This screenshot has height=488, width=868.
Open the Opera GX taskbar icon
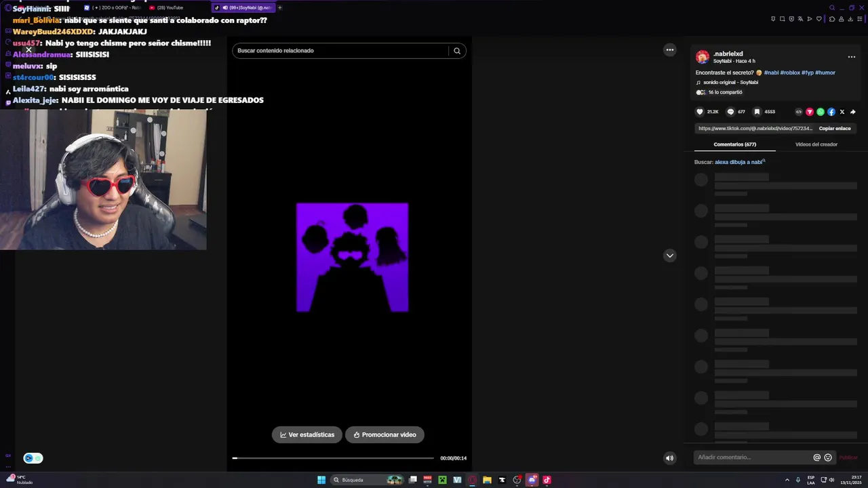pos(472,480)
